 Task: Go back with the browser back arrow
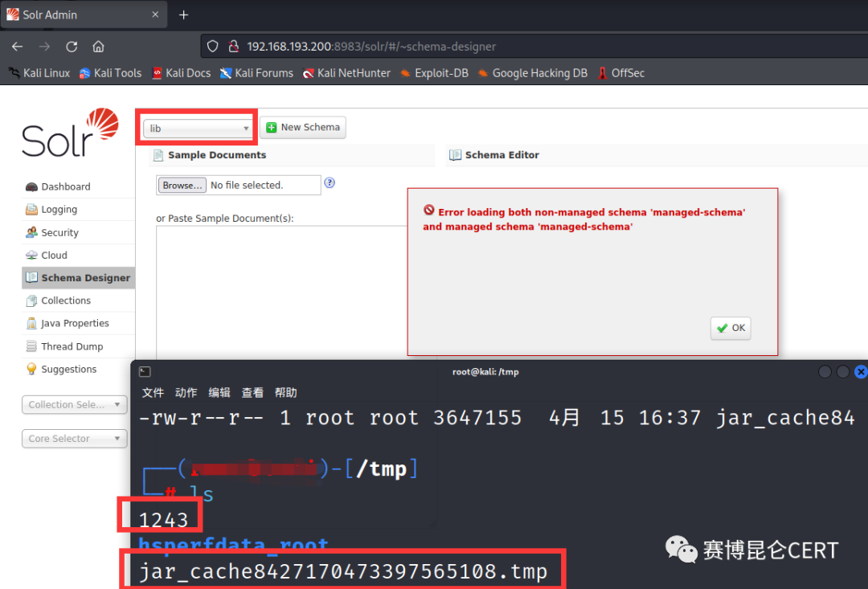(x=17, y=47)
